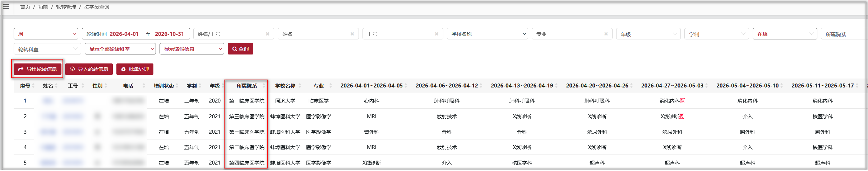868x171 pixels.
Task: Click 心内科 cell in row 1
Action: [371, 101]
